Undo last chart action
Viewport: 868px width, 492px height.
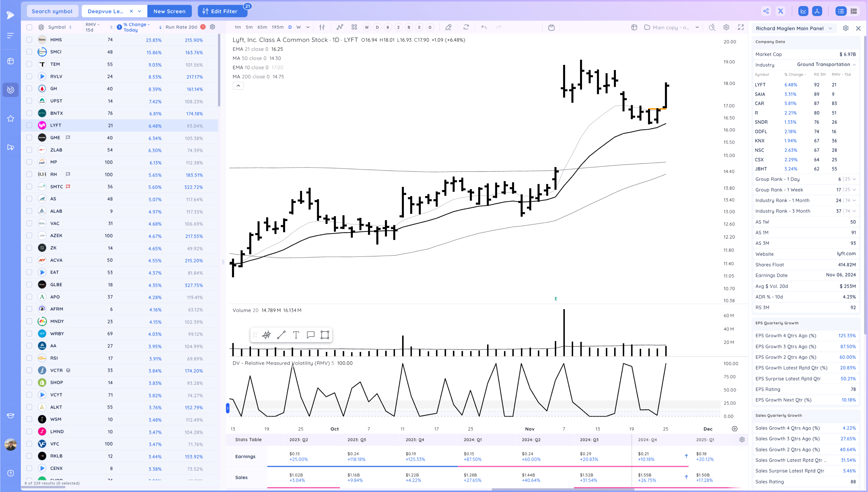(484, 27)
